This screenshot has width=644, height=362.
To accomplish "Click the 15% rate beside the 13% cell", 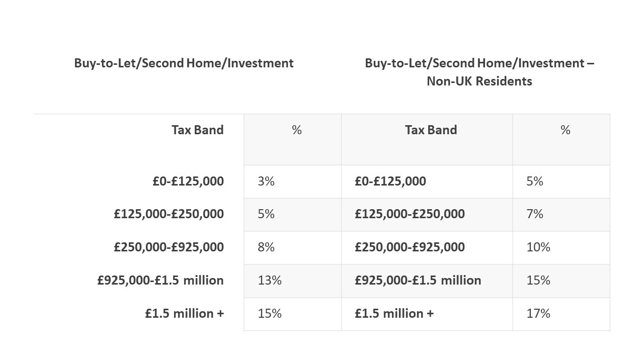I will tap(538, 281).
